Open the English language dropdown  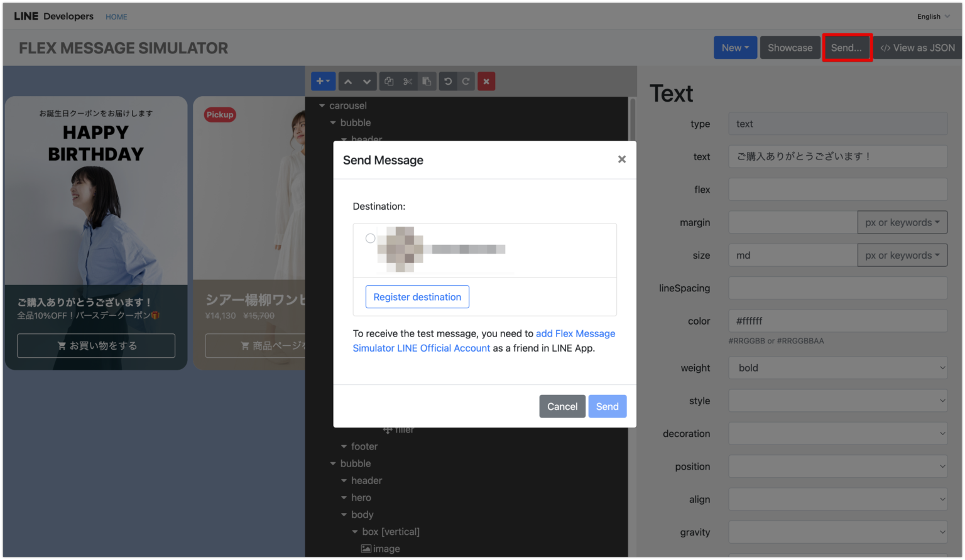pos(933,16)
